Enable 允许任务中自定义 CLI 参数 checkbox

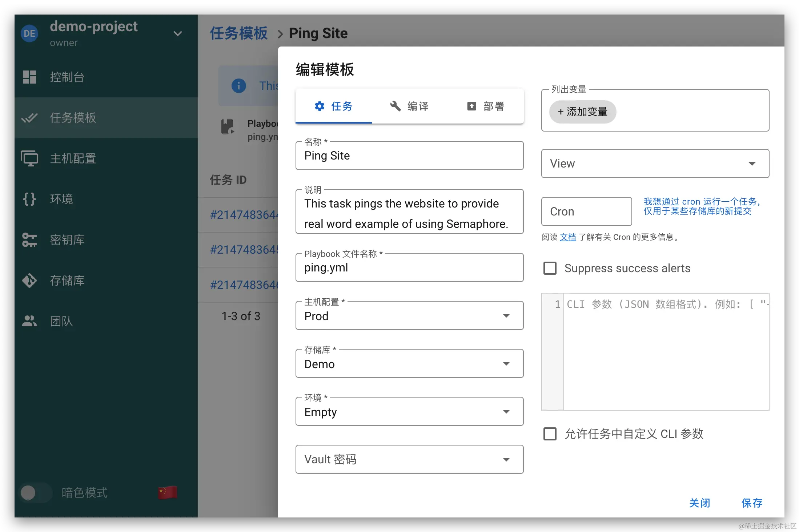(550, 434)
